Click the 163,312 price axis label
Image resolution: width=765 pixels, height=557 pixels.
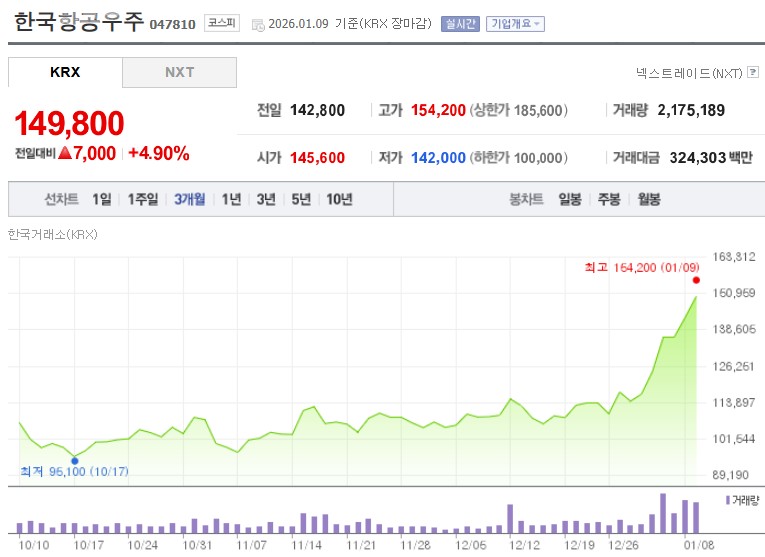tap(734, 257)
